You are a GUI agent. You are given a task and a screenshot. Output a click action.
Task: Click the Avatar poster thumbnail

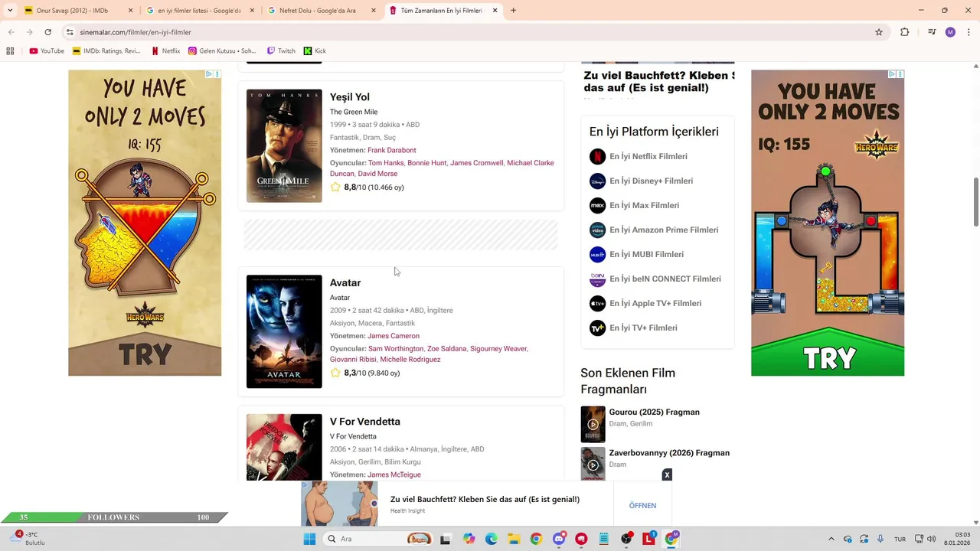click(284, 331)
